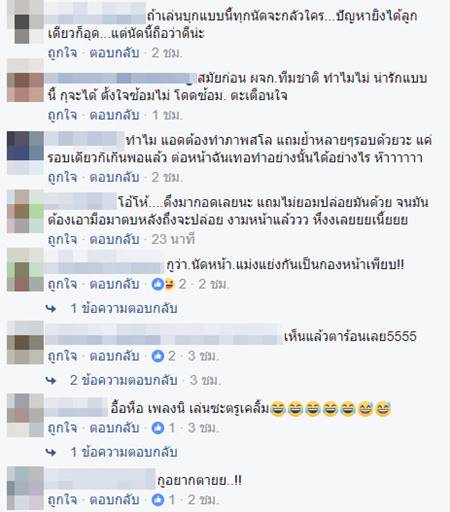The height and width of the screenshot is (512, 450).
Task: Click the reply arrow icon beside 2 ข้อความตอบกลับ
Action: click(x=51, y=380)
